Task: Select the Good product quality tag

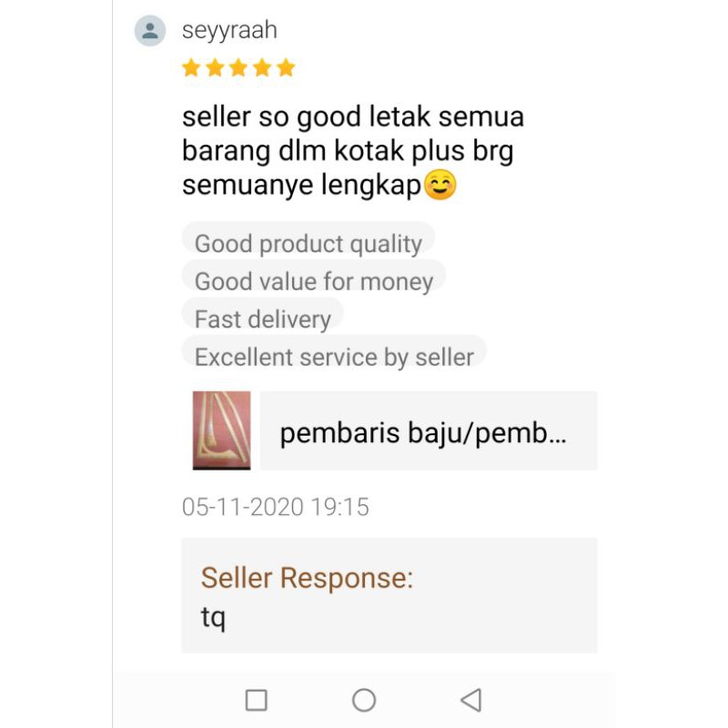Action: [308, 243]
